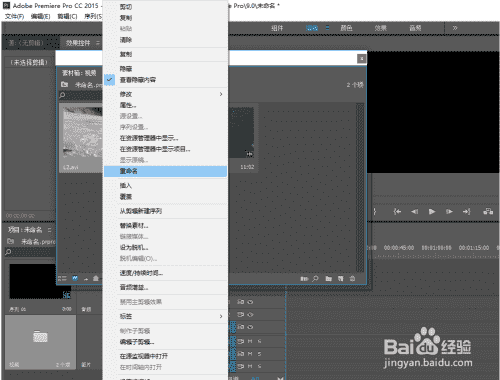The height and width of the screenshot is (380, 500).
Task: Choose 替换素材... in the context menu
Action: pos(166,225)
